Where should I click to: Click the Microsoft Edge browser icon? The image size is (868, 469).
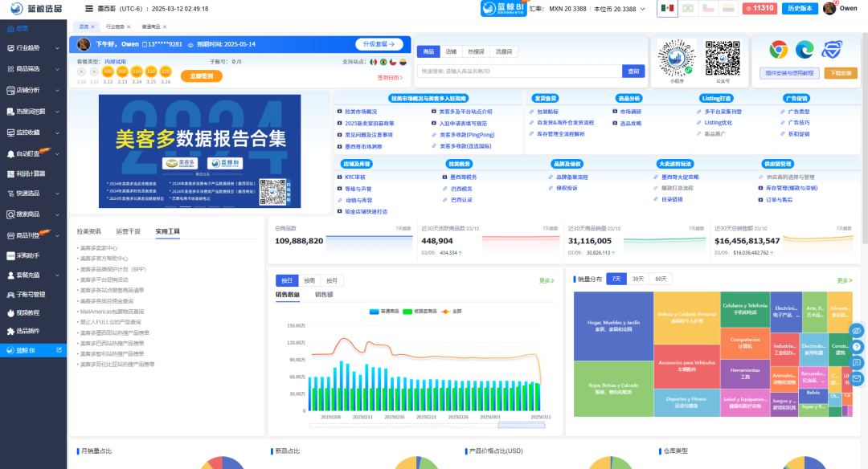click(805, 50)
